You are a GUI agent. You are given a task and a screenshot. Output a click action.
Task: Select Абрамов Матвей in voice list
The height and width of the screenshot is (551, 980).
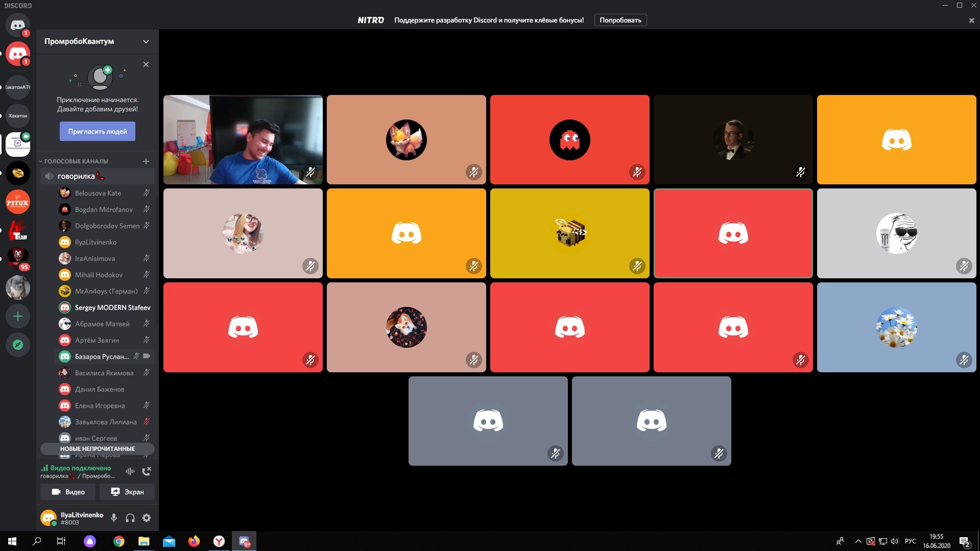click(104, 324)
